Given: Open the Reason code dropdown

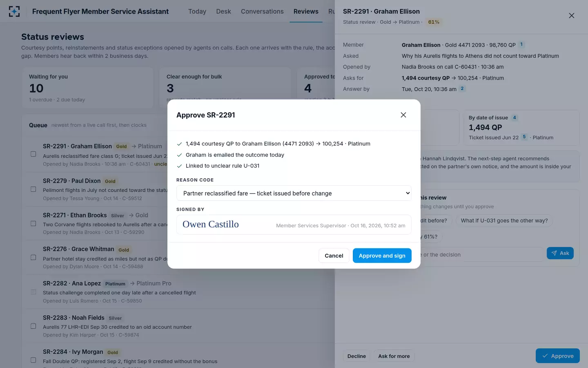Looking at the screenshot, I should [x=294, y=193].
